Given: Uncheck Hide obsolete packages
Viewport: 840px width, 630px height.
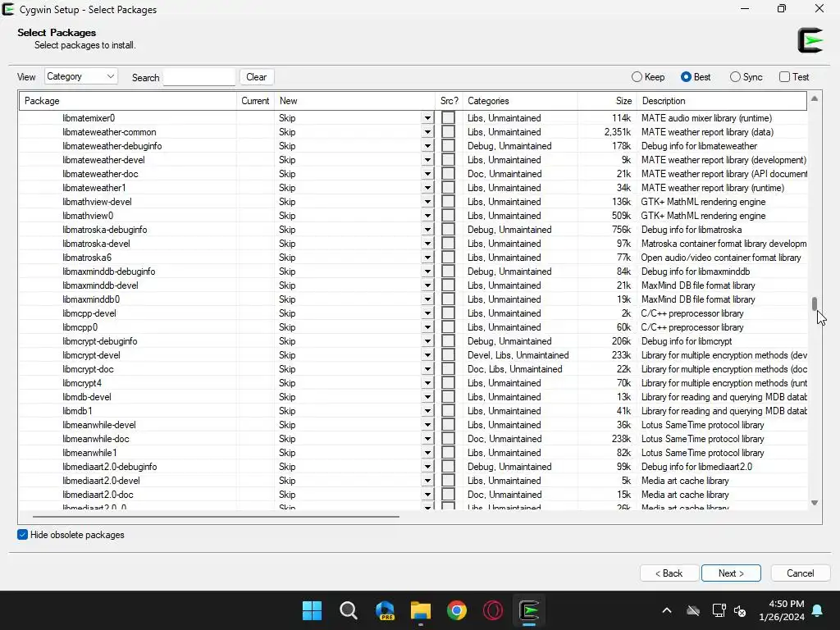Looking at the screenshot, I should click(22, 535).
